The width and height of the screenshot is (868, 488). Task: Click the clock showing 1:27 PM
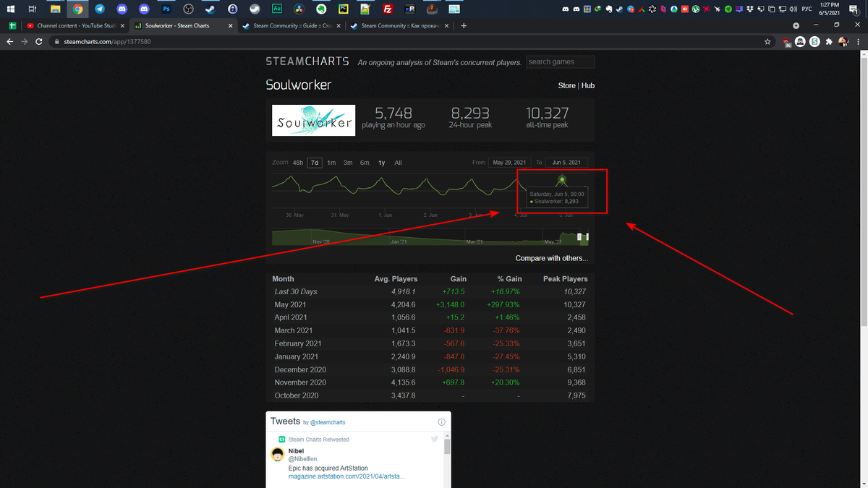(829, 5)
